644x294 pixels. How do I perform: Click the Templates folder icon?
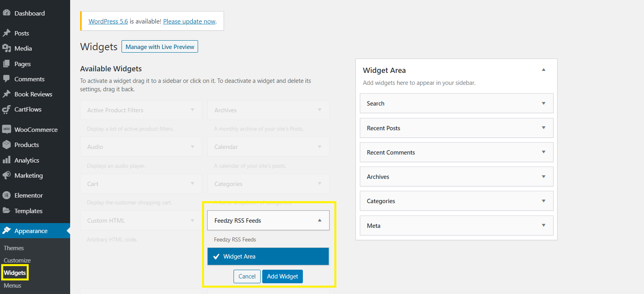point(6,211)
